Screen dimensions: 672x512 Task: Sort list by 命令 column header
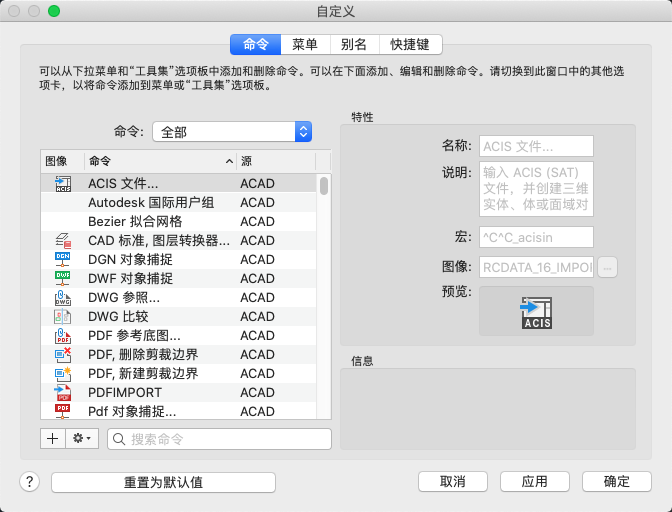click(160, 161)
